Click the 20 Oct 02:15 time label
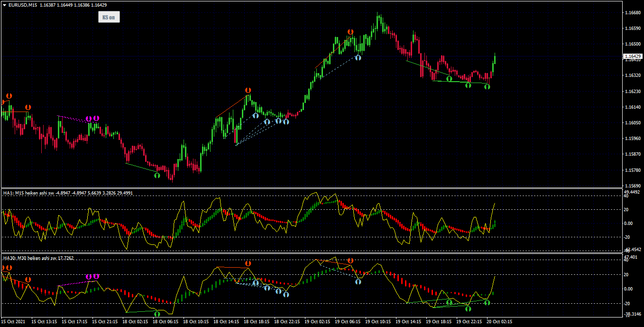 [x=500, y=321]
